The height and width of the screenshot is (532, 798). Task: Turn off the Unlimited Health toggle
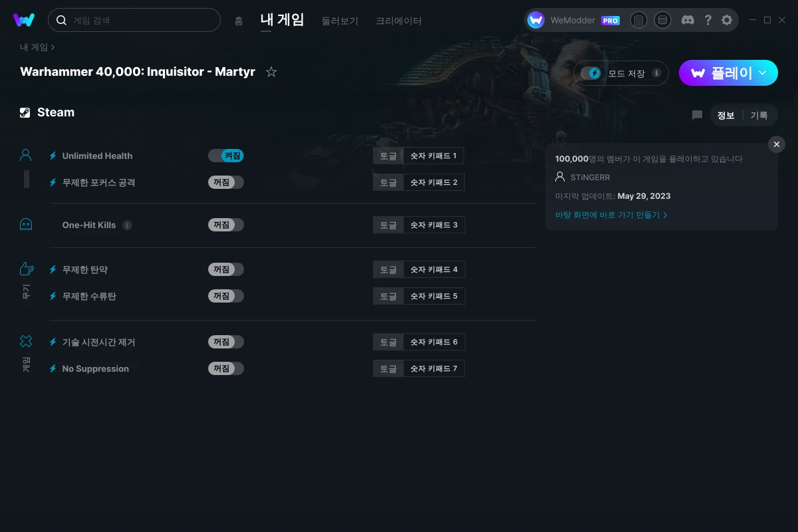coord(226,156)
